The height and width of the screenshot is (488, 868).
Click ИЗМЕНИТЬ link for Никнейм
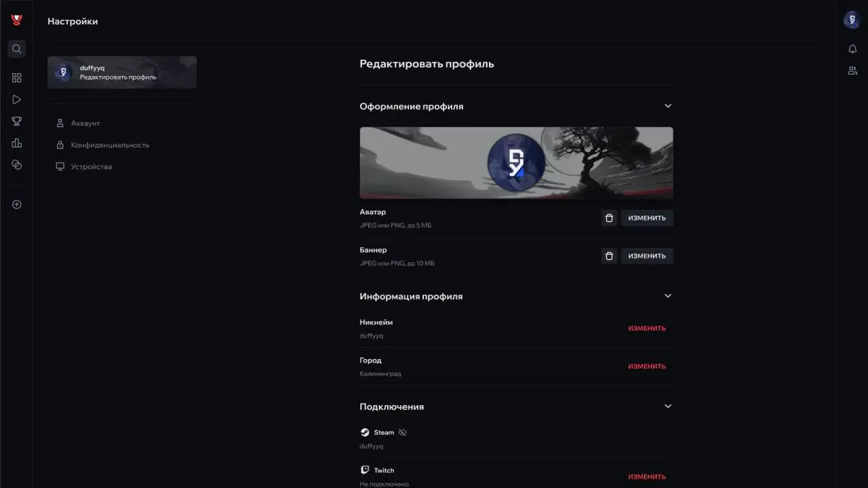[647, 329]
